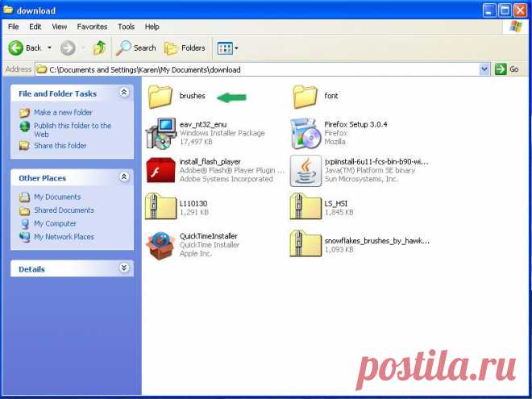532x399 pixels.
Task: Expand the Details panel
Action: coord(124,268)
